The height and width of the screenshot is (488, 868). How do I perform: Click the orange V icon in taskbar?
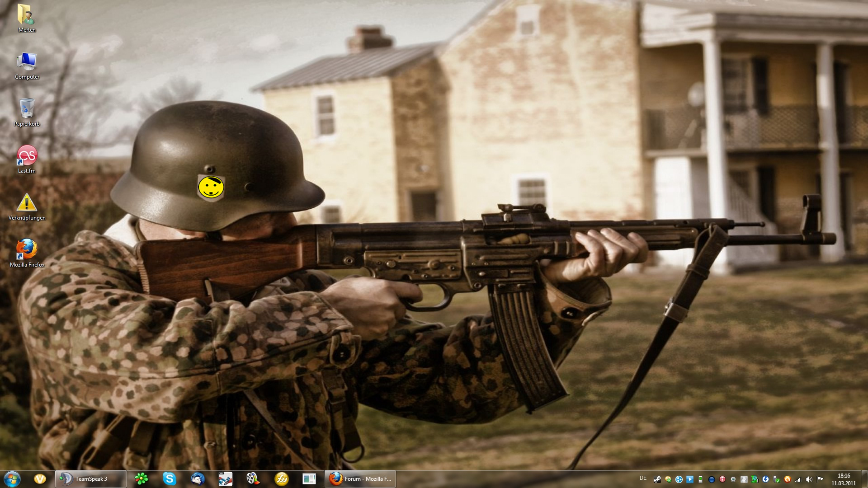point(40,479)
